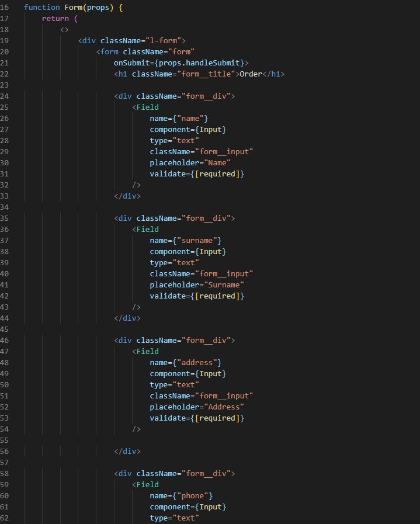This screenshot has width=420, height=524.
Task: Click the closing '</div>' on line 56
Action: pos(127,451)
